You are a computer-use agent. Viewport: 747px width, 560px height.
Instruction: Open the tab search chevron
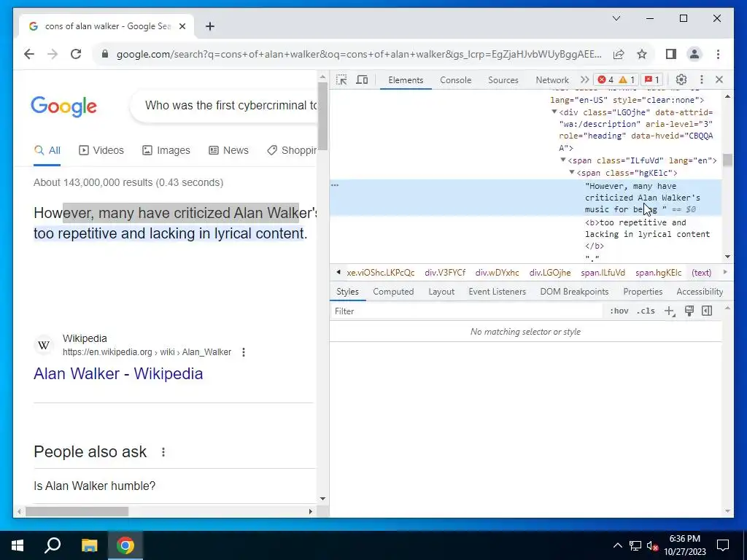616,18
